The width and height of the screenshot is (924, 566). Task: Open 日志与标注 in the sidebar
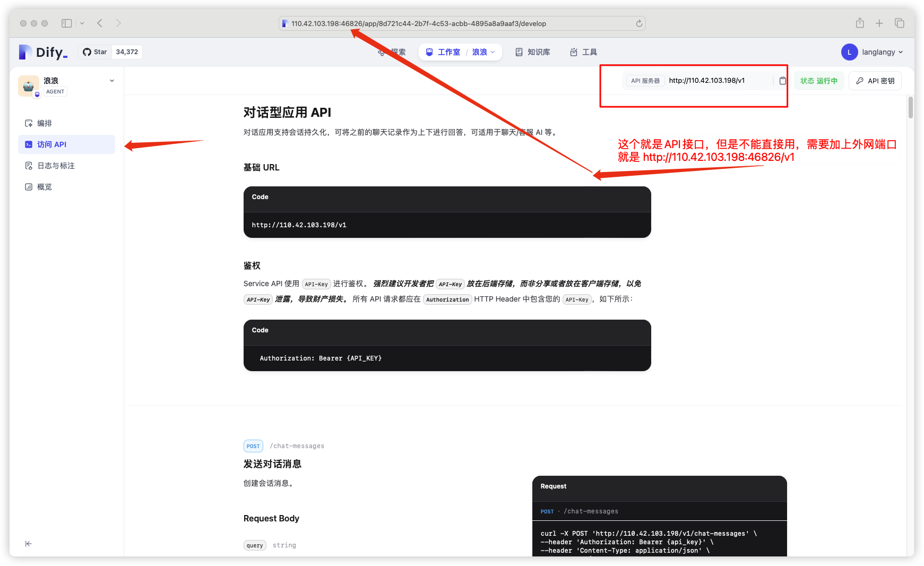[66, 166]
